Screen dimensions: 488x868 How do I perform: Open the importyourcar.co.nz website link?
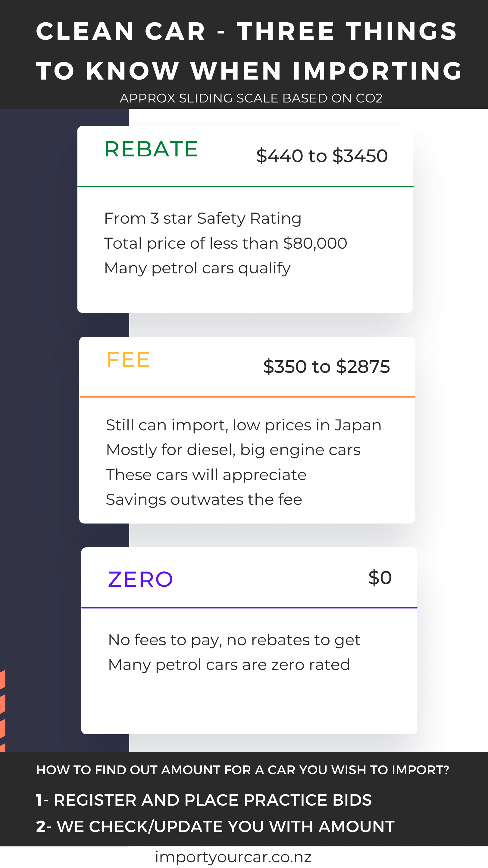[x=233, y=856]
